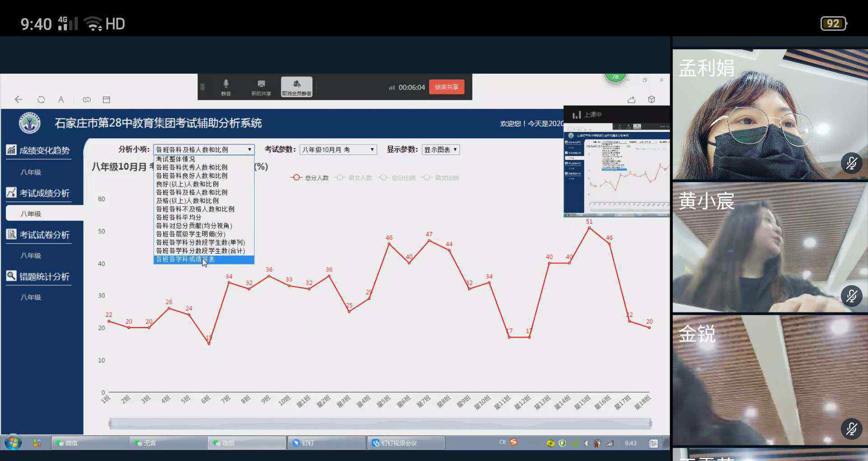Toggle the 语文比例 legend series

click(440, 178)
